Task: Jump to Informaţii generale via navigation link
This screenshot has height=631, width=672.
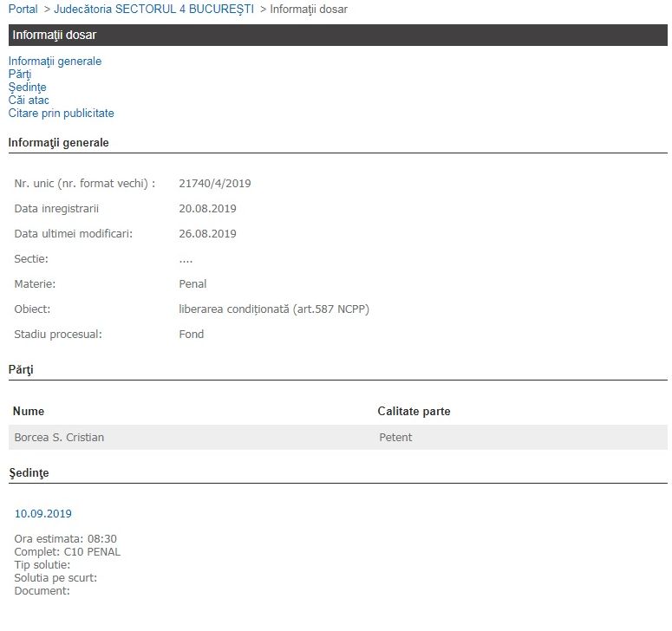Action: click(x=55, y=62)
